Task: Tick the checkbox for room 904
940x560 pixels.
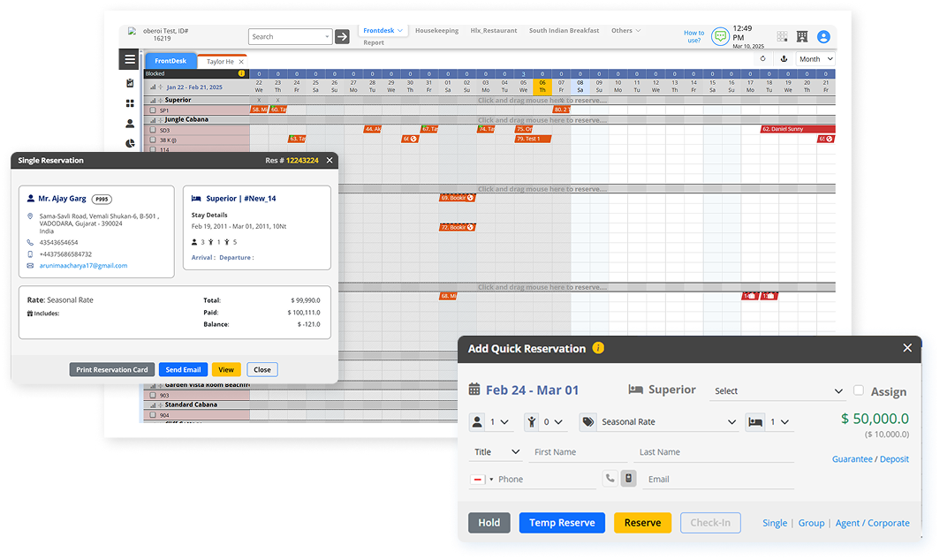Action: click(x=152, y=415)
